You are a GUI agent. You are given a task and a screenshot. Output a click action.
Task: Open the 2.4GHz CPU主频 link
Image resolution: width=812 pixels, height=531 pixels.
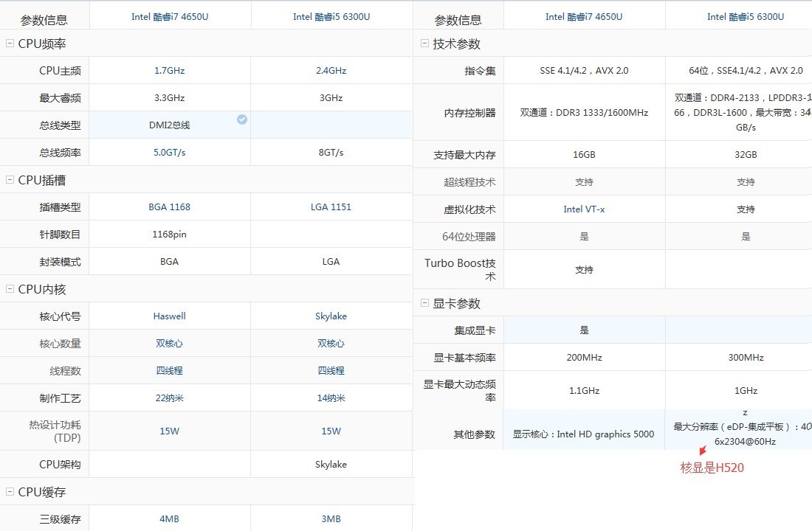coord(331,71)
